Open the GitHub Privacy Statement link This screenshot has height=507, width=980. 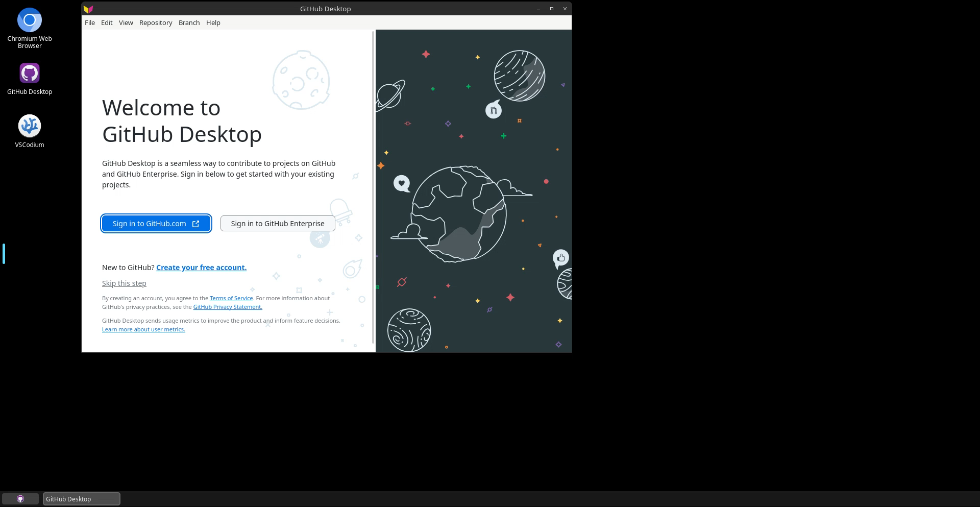click(227, 307)
